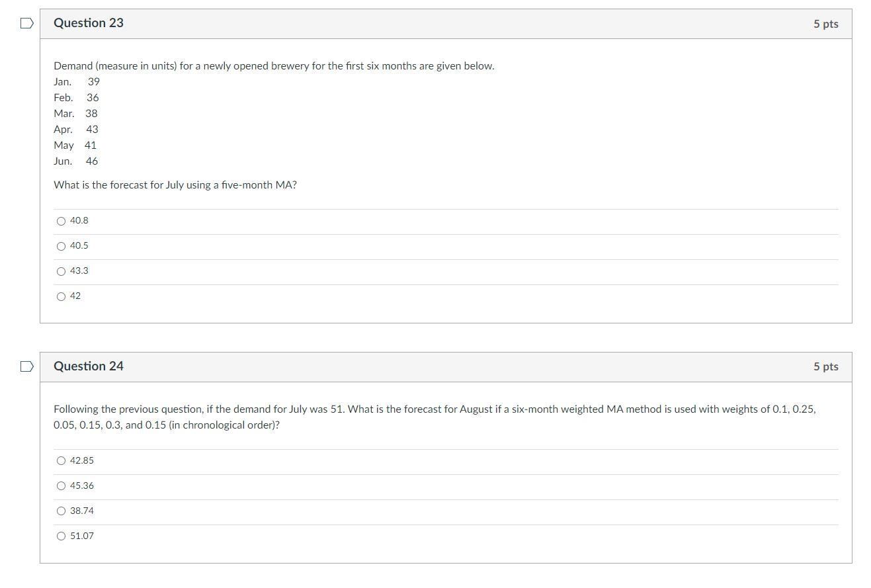Screen dimensions: 871x588
Task: Select answer 40.5 for Question 23
Action: tap(61, 245)
